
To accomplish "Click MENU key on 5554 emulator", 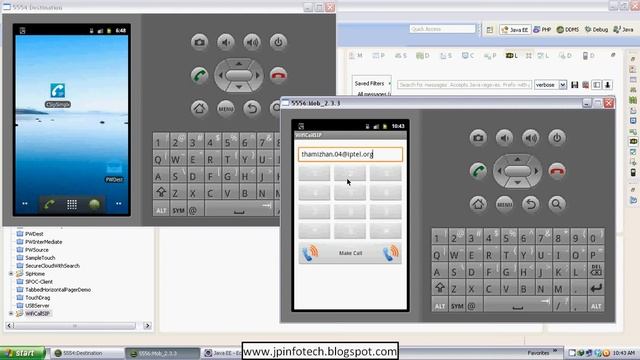I will [226, 108].
